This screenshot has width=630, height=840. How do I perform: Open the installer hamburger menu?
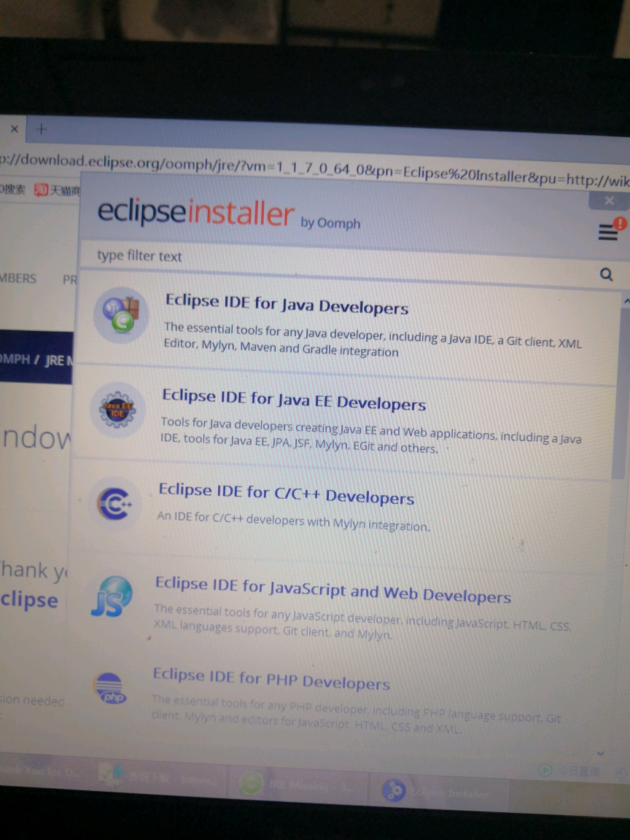608,232
